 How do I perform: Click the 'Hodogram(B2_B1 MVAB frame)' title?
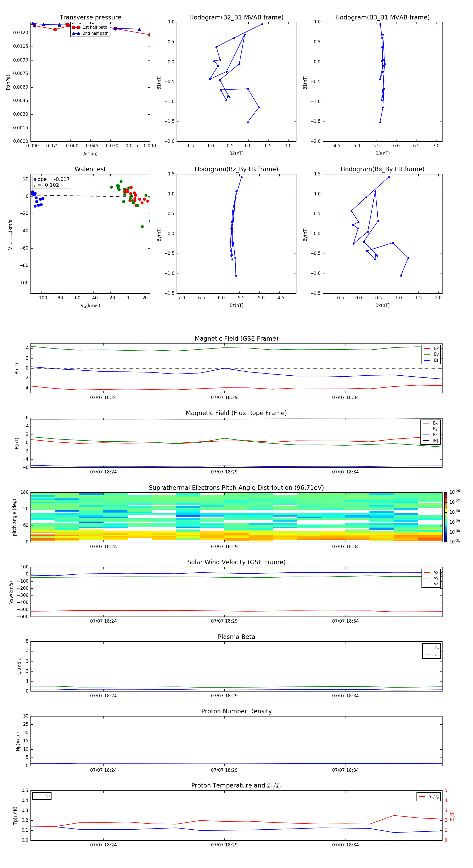pos(236,17)
